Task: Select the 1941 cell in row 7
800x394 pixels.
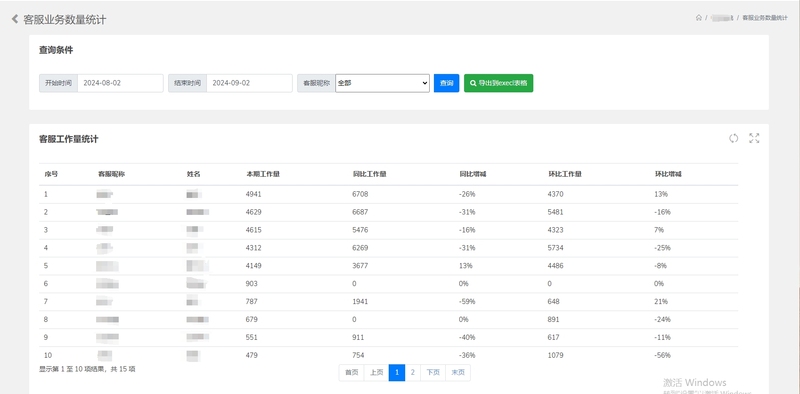Action: pyautogui.click(x=360, y=302)
